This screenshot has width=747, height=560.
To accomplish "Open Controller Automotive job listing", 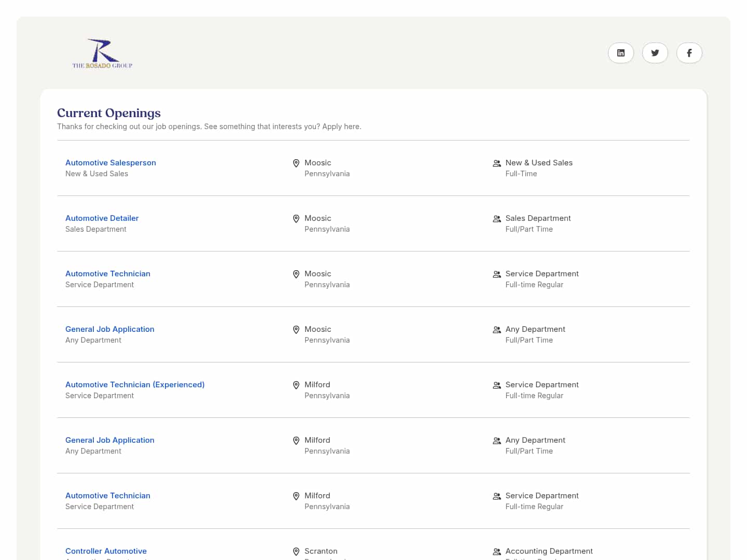I will [106, 551].
